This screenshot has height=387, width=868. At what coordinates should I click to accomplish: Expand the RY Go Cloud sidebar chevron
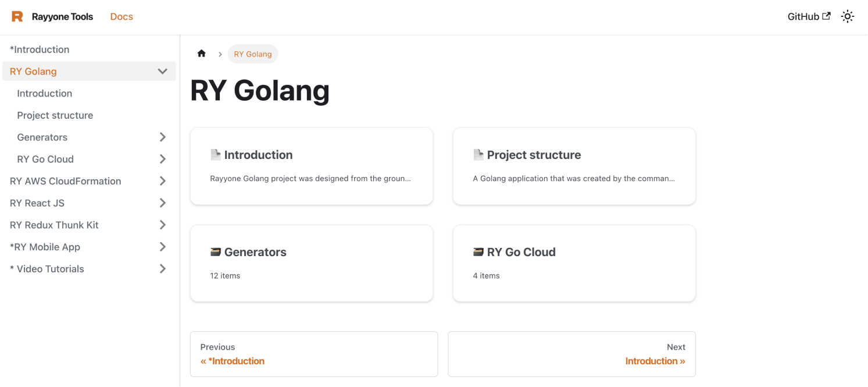163,159
